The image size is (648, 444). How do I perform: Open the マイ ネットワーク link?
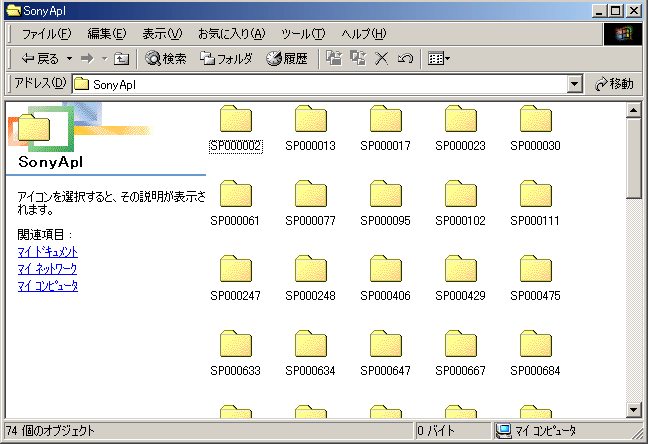pyautogui.click(x=47, y=269)
